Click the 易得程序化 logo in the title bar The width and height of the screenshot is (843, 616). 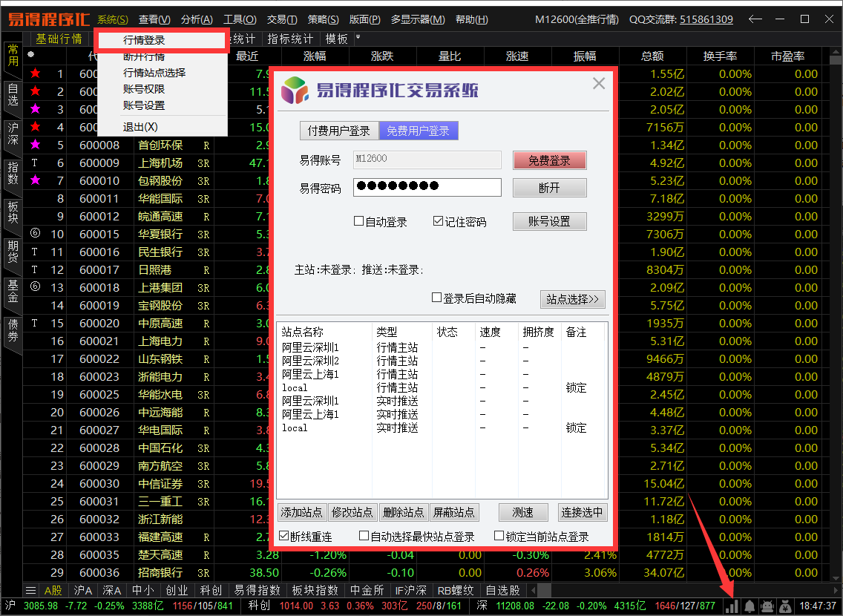pos(48,19)
